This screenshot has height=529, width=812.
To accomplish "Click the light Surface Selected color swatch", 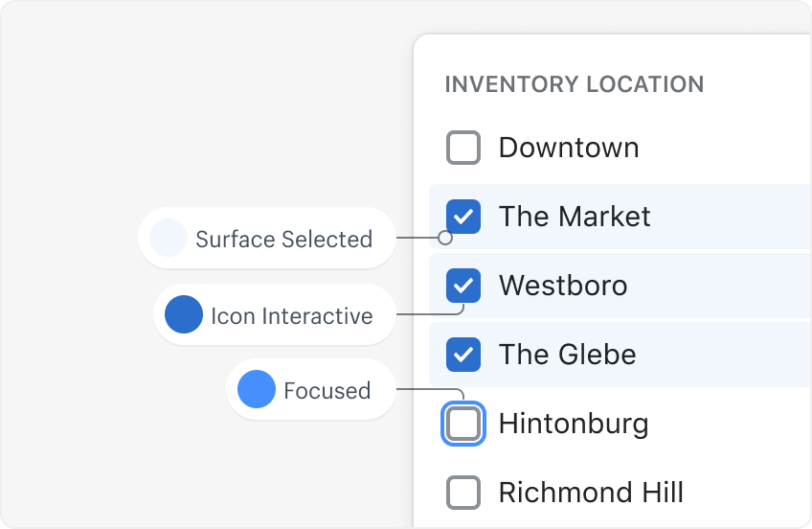I will point(169,238).
